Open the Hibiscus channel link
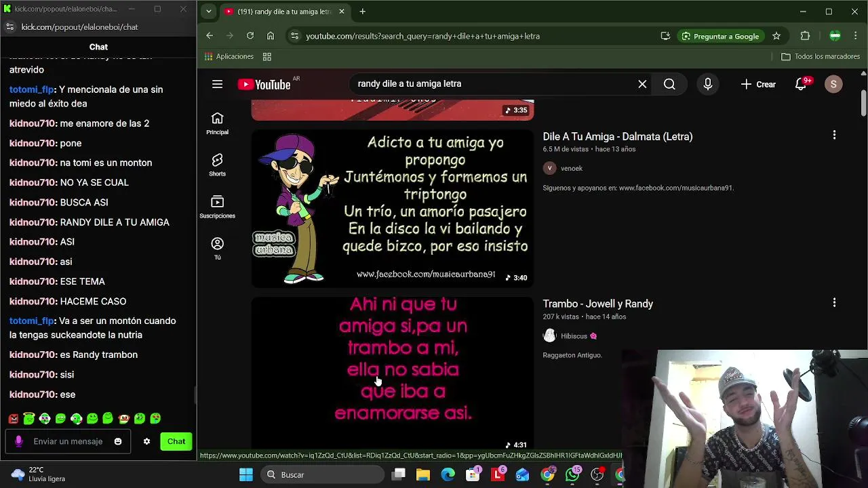The height and width of the screenshot is (488, 868). (574, 335)
